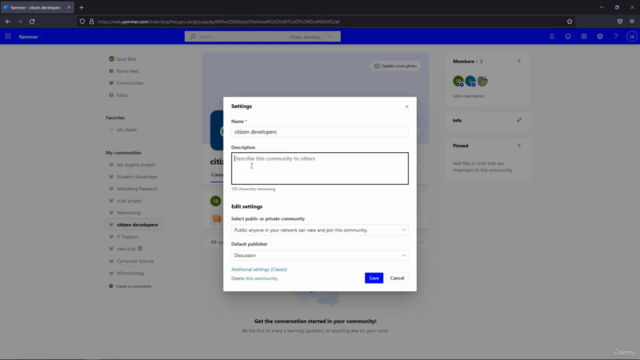This screenshot has height=360, width=640.
Task: Open Student-Advantage community
Action: click(x=137, y=177)
